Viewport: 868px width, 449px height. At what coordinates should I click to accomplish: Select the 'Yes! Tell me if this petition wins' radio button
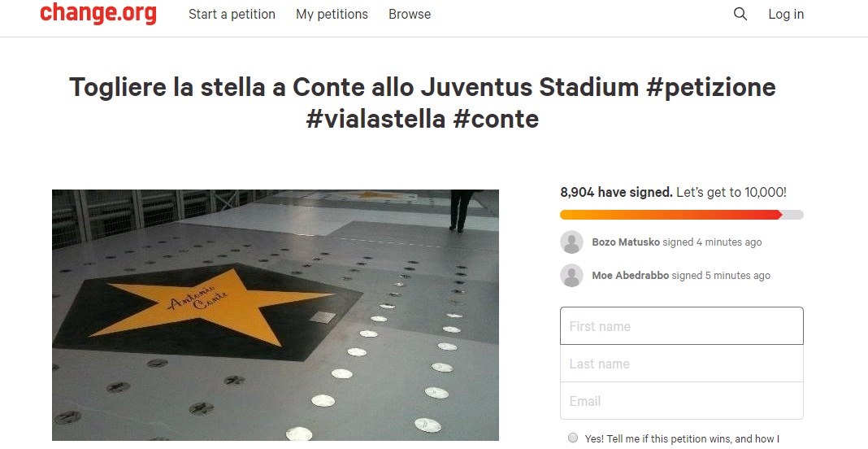click(x=574, y=438)
